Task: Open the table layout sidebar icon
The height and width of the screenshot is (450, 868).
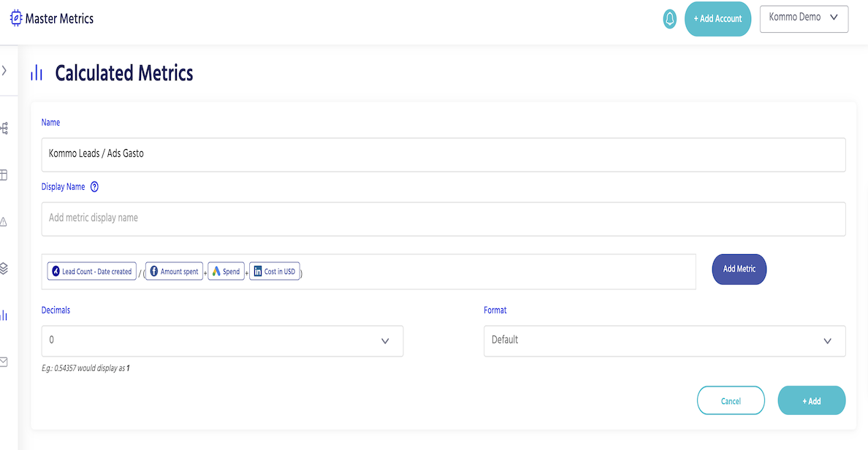Action: (x=4, y=175)
